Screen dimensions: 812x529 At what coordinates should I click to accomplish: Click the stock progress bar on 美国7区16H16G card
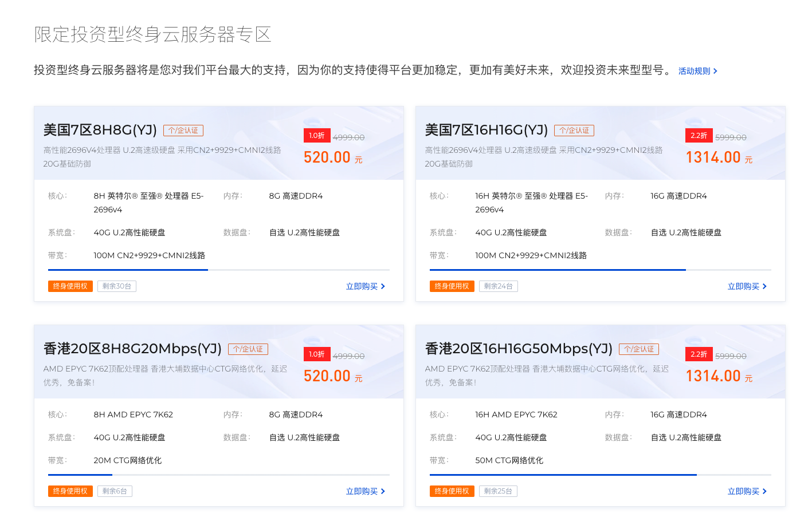click(601, 270)
